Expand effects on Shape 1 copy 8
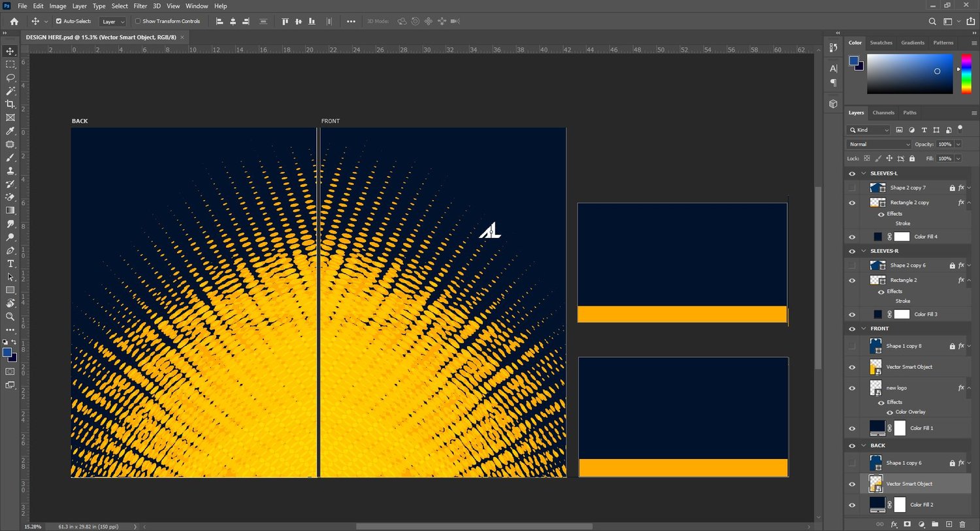Screen dimensions: 980x531 click(x=969, y=346)
